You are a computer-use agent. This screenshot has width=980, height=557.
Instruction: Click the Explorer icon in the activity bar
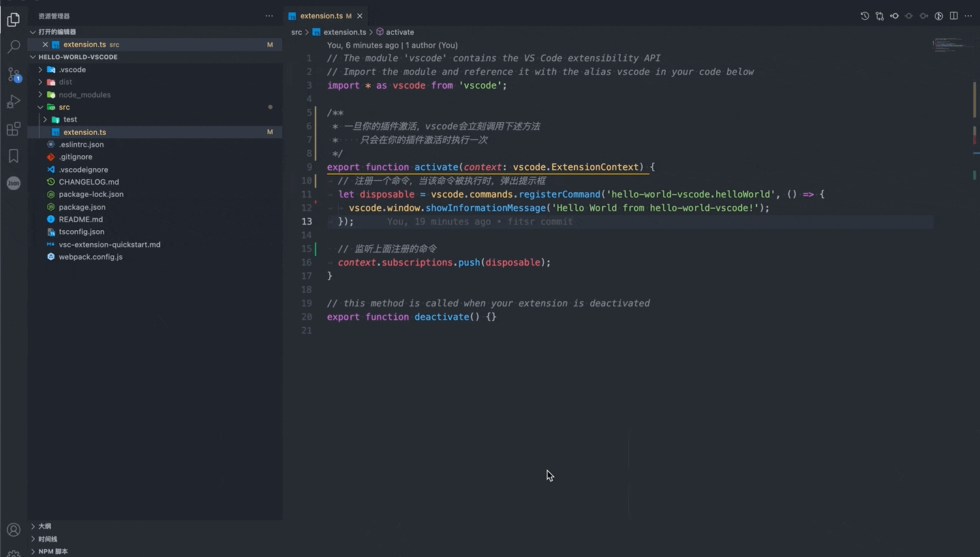click(14, 20)
